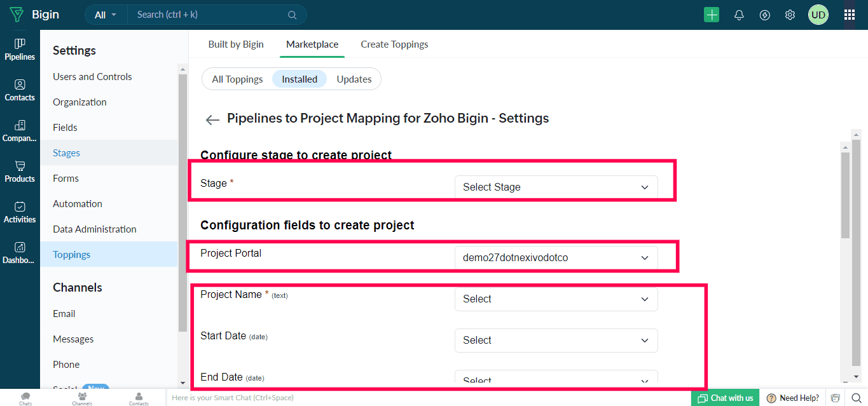Click the Chat with us button
The width and height of the screenshot is (868, 406).
tap(726, 398)
